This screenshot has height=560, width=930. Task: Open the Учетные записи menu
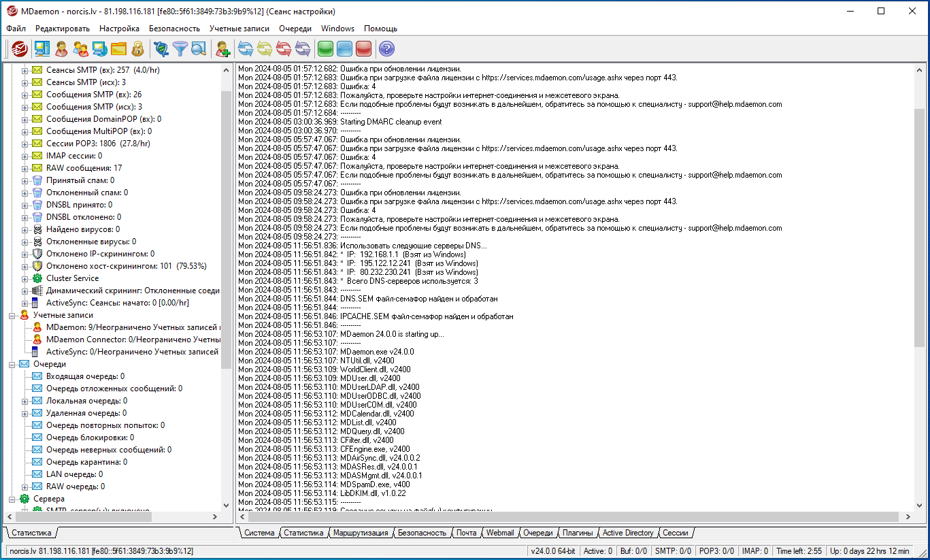pyautogui.click(x=239, y=29)
